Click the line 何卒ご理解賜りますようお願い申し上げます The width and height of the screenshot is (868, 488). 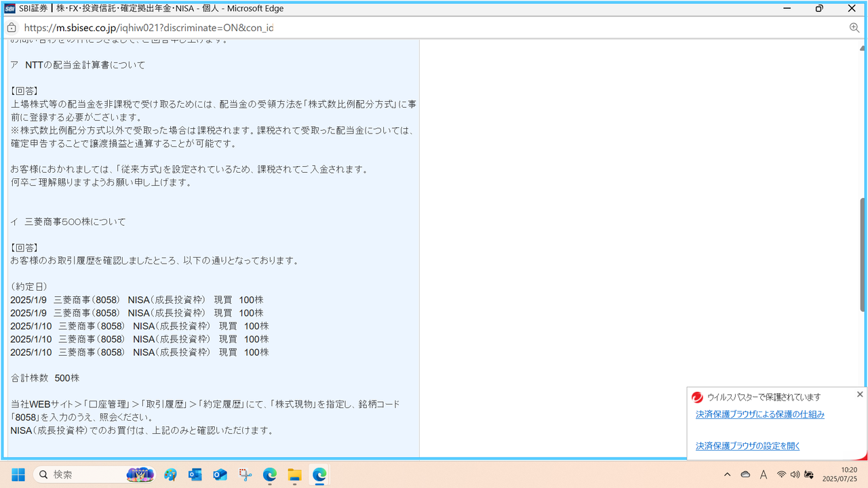tap(101, 183)
